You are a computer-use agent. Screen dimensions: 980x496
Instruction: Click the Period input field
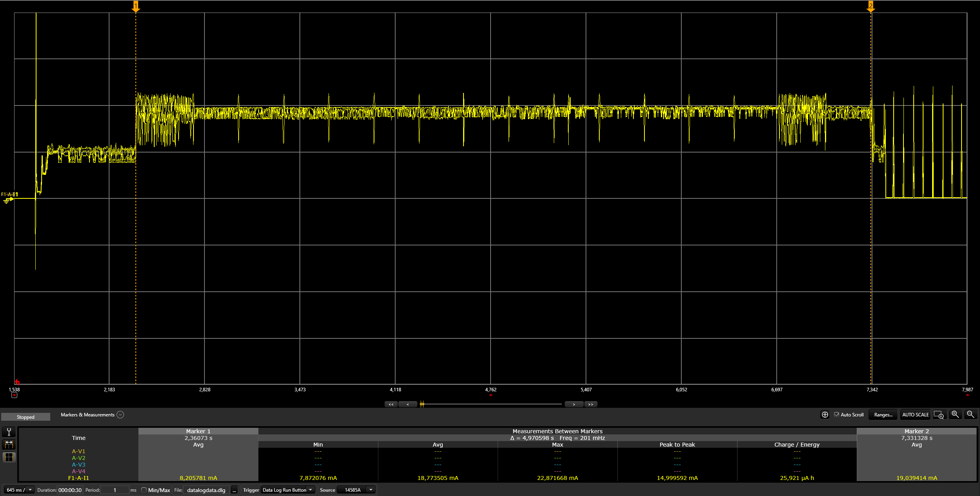pyautogui.click(x=115, y=490)
